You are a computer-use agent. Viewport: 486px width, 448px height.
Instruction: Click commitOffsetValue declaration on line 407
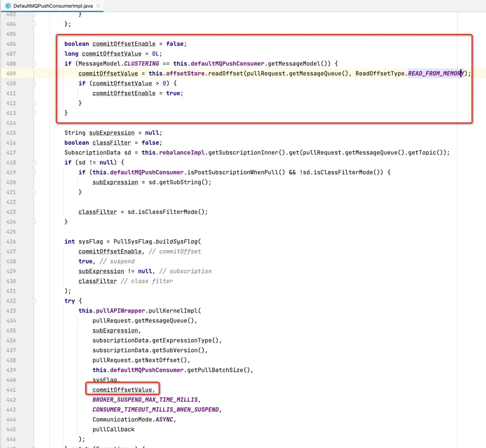click(x=112, y=54)
